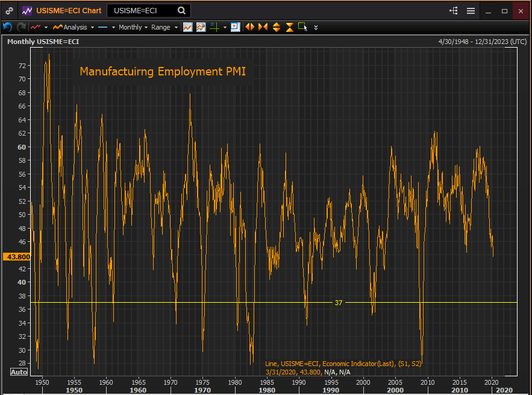Image resolution: width=532 pixels, height=395 pixels.
Task: Click the undo arrow in the toolbar
Action: 7,27
